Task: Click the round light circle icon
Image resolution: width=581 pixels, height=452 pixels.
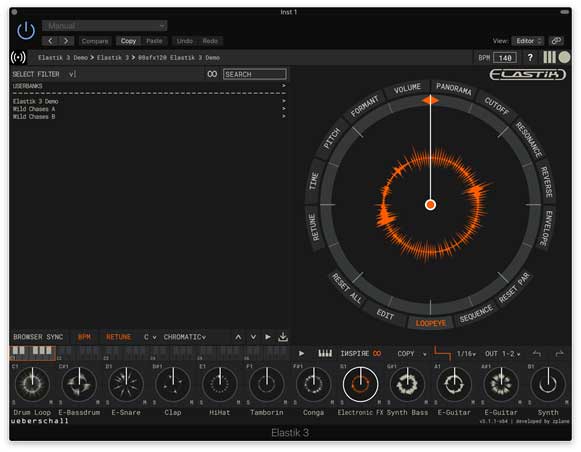Action: tap(564, 57)
